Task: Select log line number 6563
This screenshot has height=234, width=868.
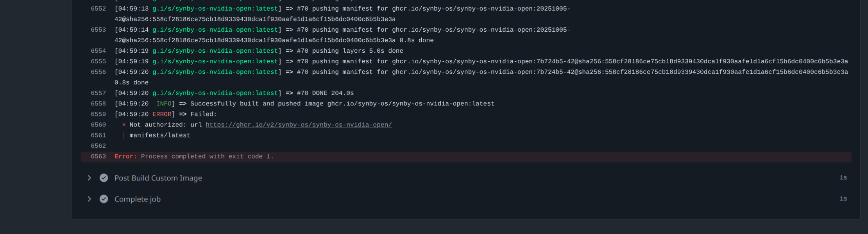Action: tap(98, 157)
